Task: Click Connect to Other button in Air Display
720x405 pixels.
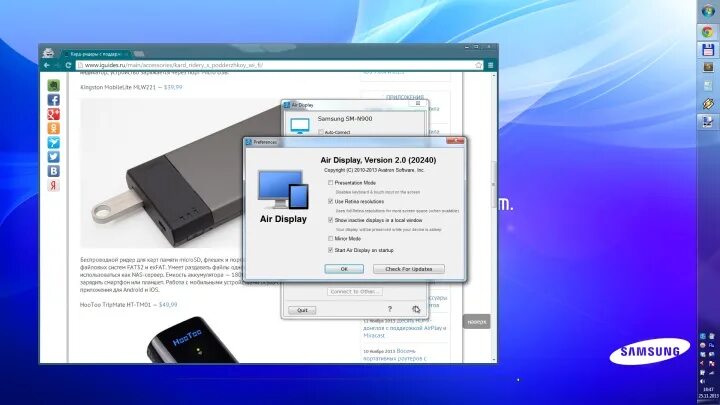Action: pyautogui.click(x=354, y=292)
